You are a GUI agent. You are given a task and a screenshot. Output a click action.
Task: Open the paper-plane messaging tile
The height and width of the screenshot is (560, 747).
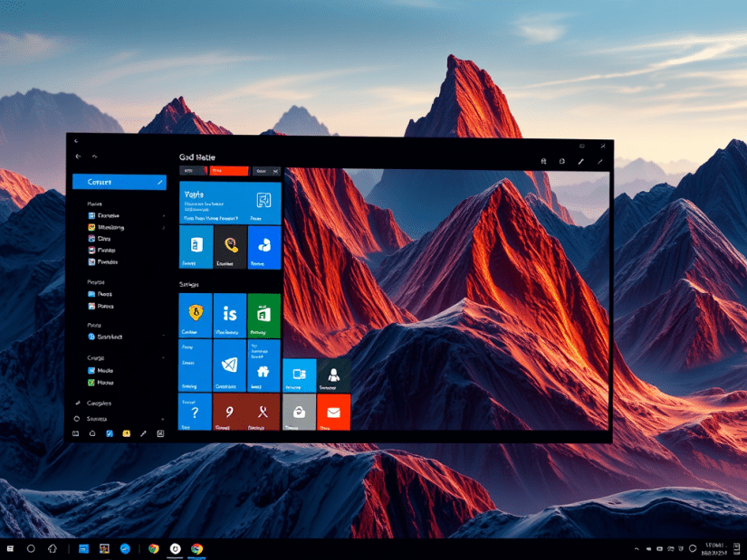coord(228,365)
